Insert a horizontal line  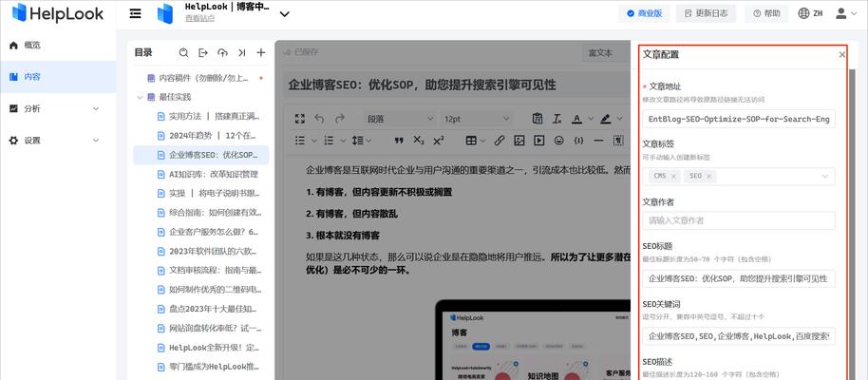pos(598,141)
